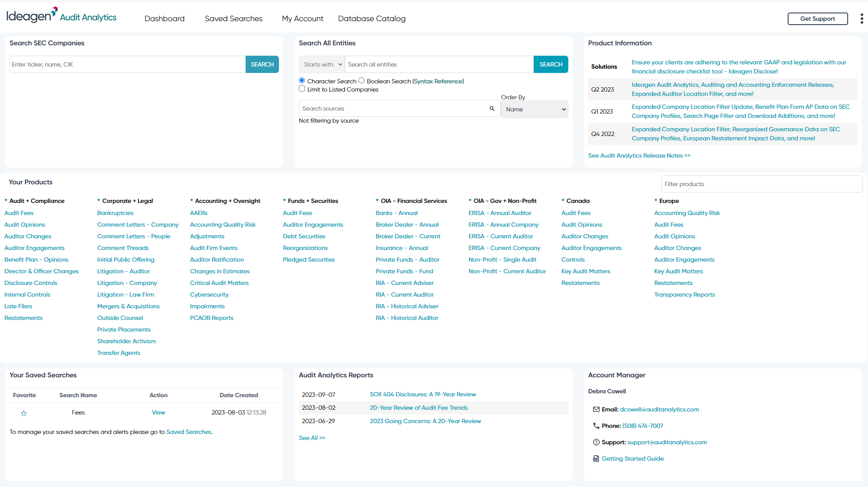Open the Q2 2023 product release note
The height and width of the screenshot is (487, 868).
pos(733,89)
